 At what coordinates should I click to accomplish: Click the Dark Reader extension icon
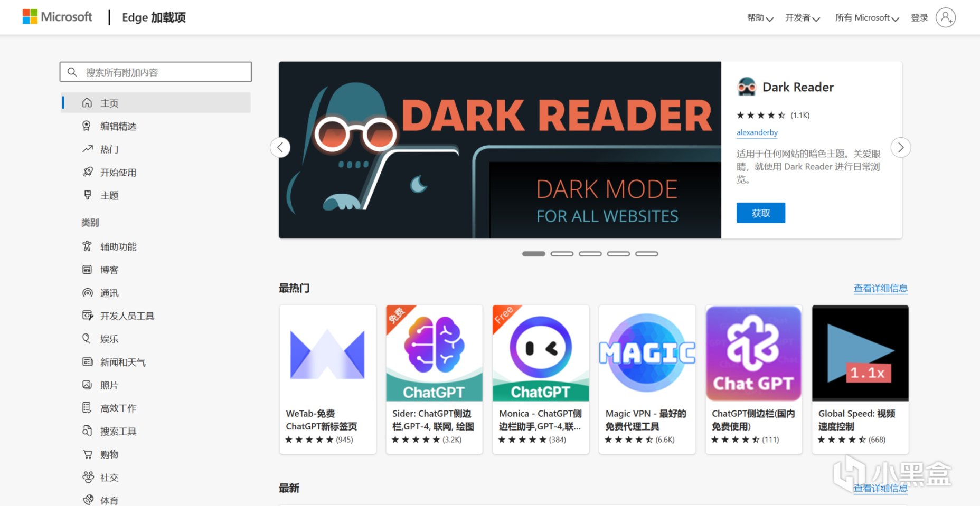[747, 87]
